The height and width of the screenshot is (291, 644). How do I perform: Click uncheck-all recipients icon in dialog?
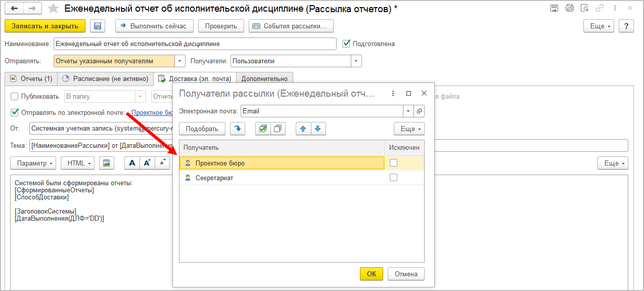pyautogui.click(x=278, y=129)
